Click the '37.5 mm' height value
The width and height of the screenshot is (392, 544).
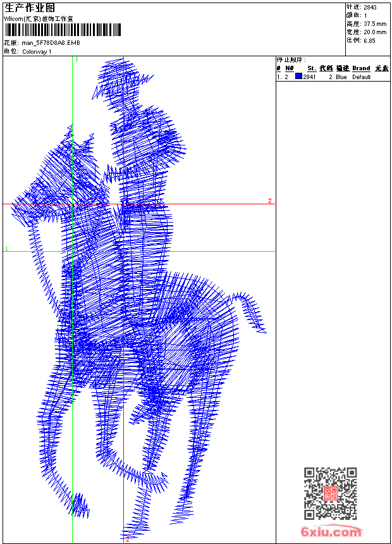(x=375, y=23)
